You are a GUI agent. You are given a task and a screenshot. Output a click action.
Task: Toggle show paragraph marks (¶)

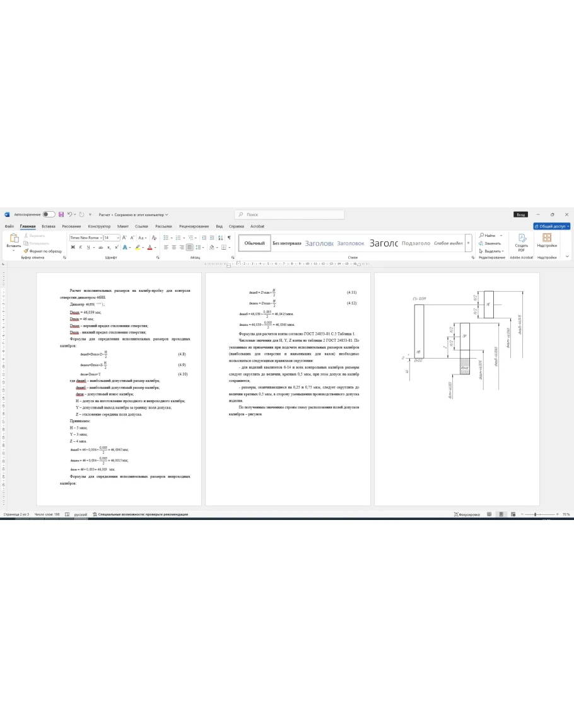pos(228,238)
